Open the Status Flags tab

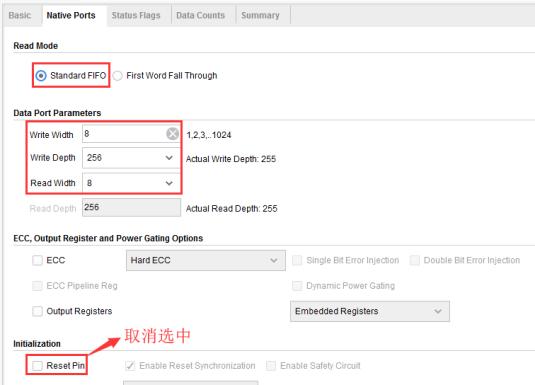(x=136, y=15)
